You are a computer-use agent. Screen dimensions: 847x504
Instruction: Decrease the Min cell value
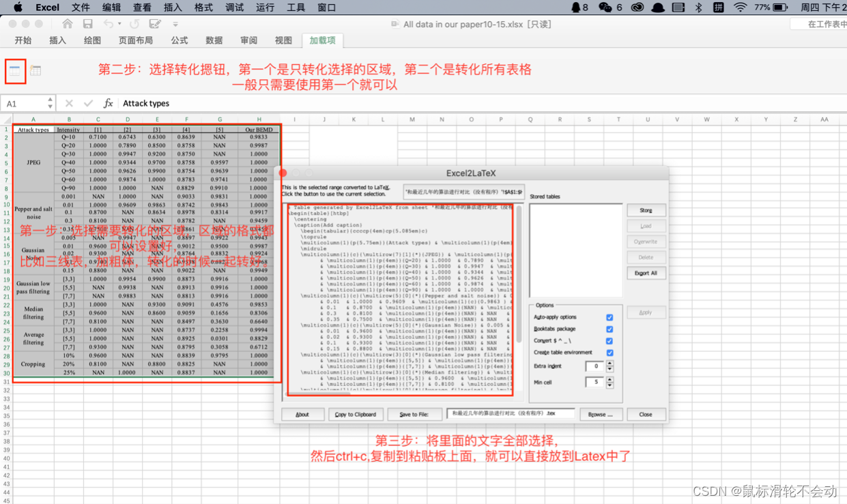coord(609,385)
